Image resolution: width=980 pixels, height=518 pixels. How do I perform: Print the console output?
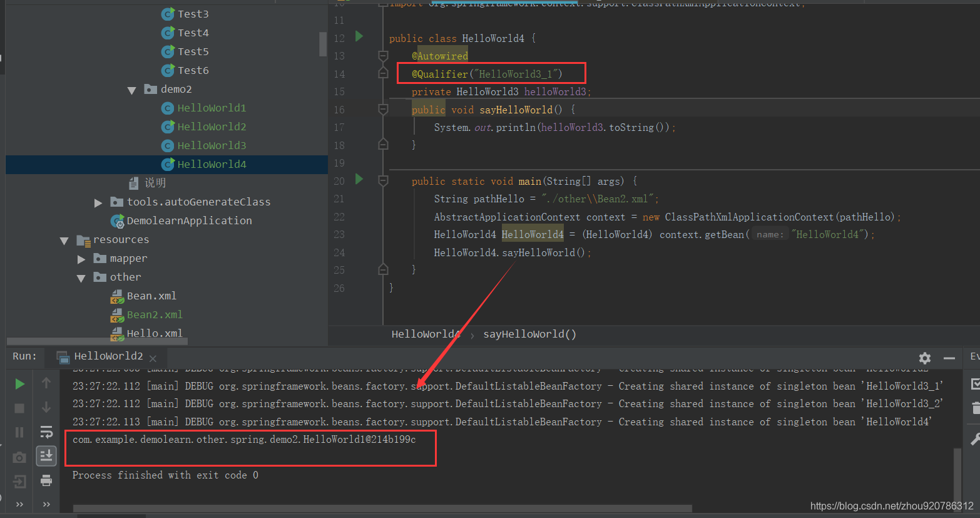[46, 480]
